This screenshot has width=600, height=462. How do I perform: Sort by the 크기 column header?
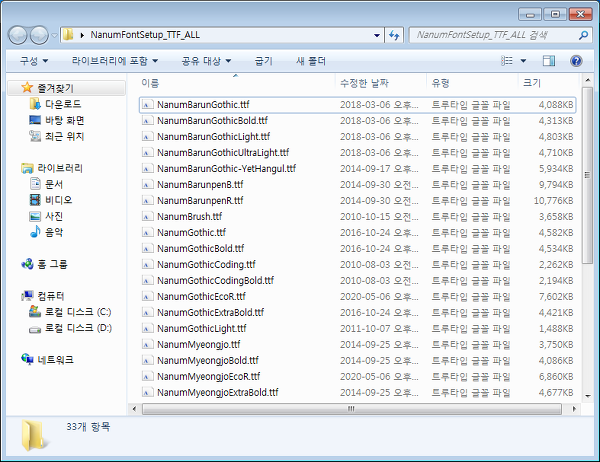(x=548, y=83)
